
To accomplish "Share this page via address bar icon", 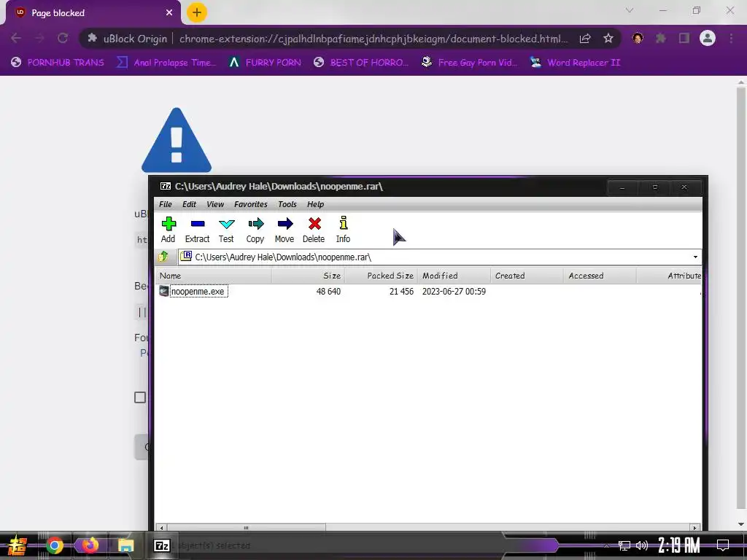I will coord(586,39).
